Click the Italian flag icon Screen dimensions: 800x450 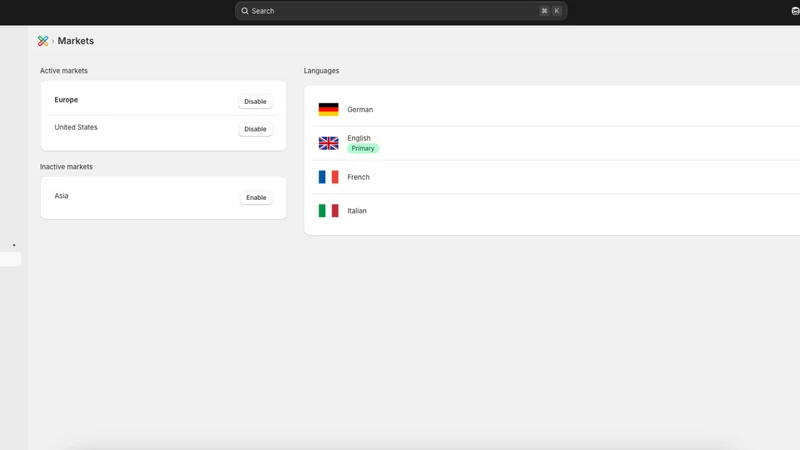point(328,211)
